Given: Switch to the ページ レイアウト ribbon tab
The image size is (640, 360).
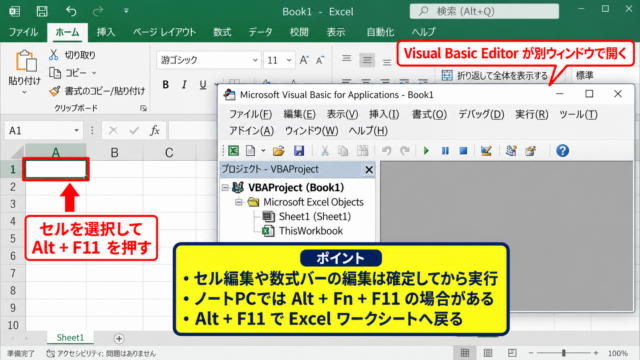Looking at the screenshot, I should (x=164, y=32).
